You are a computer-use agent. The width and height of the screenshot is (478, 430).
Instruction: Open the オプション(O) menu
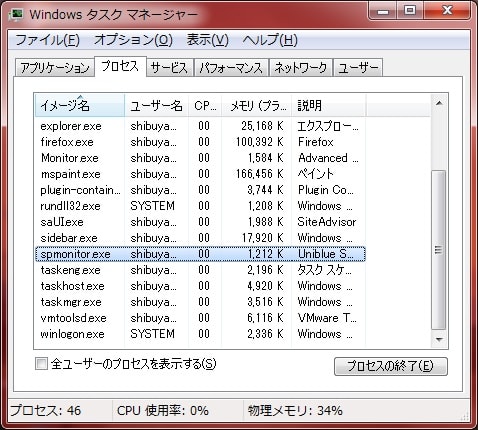pos(133,40)
